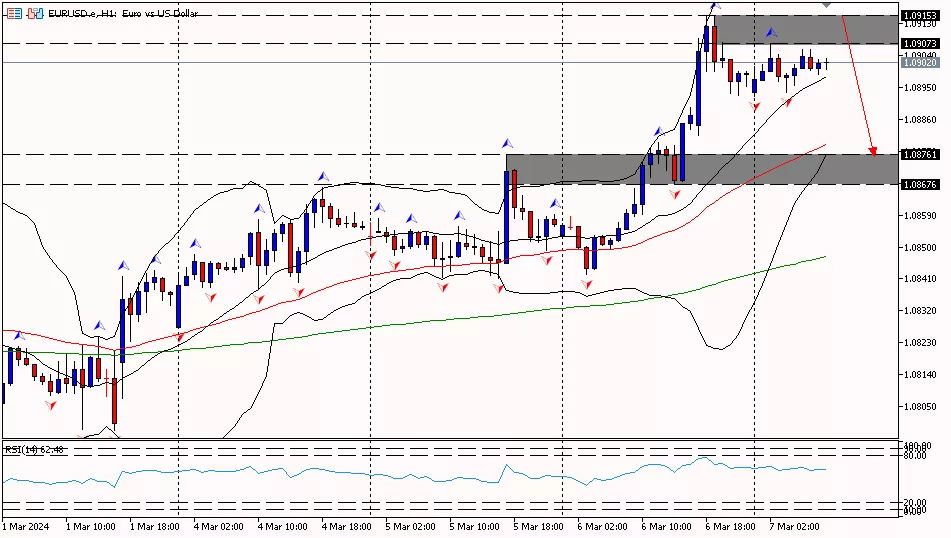This screenshot has height=538, width=951.
Task: Click the 7 Mar 02:00 time label
Action: point(795,526)
